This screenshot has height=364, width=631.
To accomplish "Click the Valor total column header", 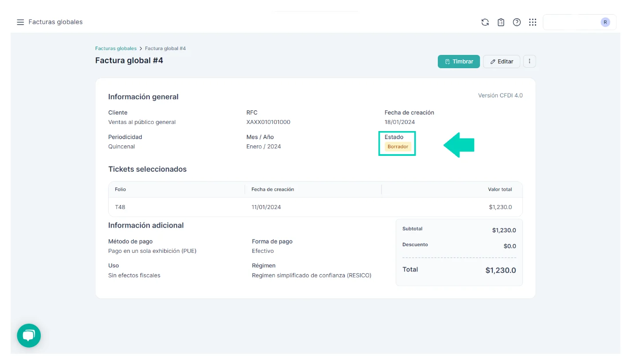I will point(500,190).
